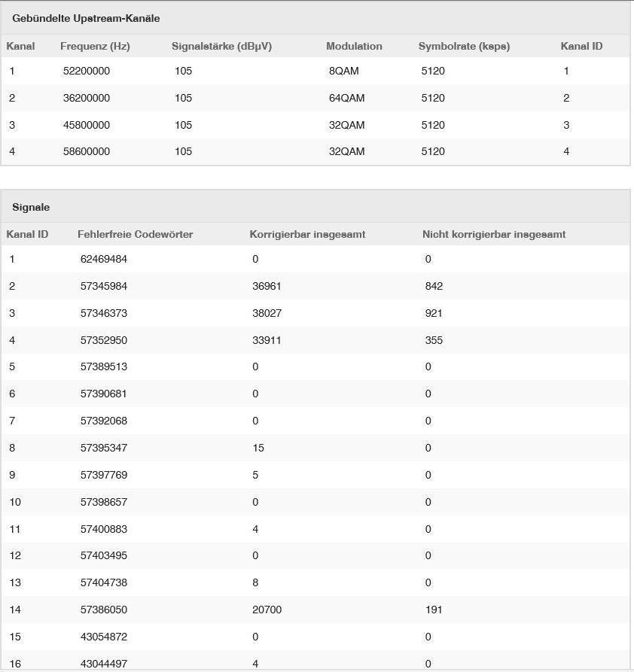Click the 'Korrigierbar insgesamt' column header
Viewport: 634px width, 672px height.
pyautogui.click(x=307, y=235)
